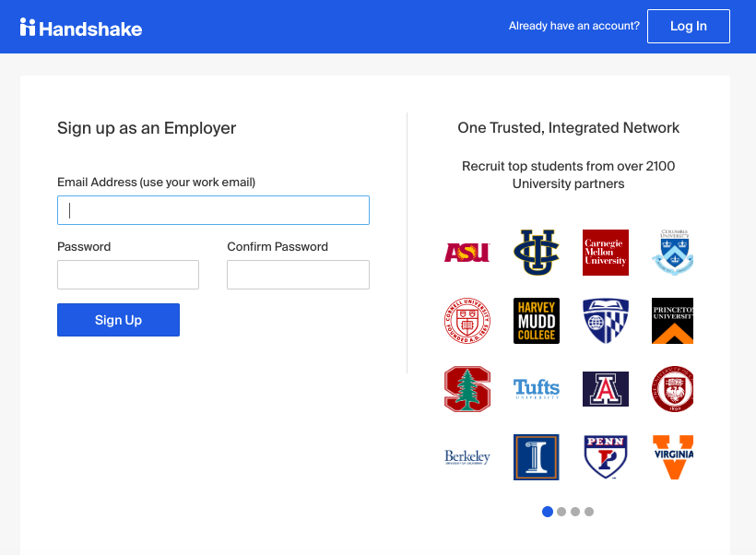Viewport: 756px width, 555px height.
Task: Click the 'Email Address (use your work email)' label
Action: coord(156,183)
